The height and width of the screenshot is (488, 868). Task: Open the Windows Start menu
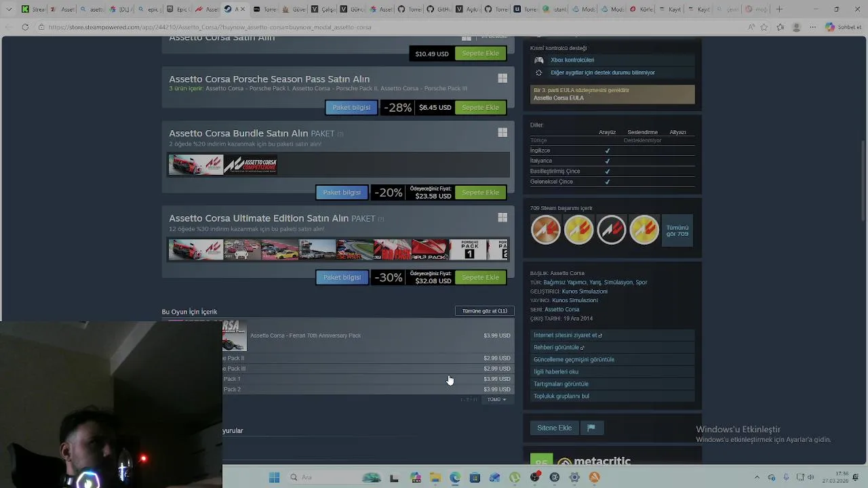[x=274, y=477]
